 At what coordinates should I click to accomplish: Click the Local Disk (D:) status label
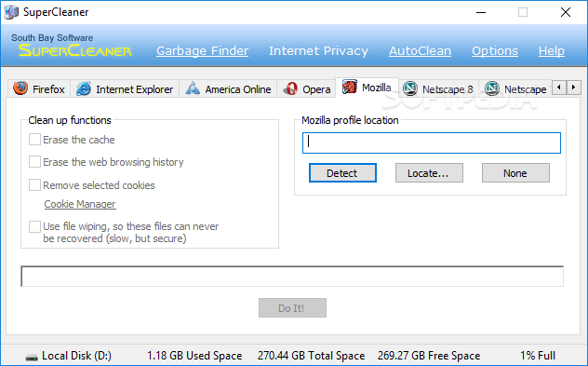(x=76, y=356)
